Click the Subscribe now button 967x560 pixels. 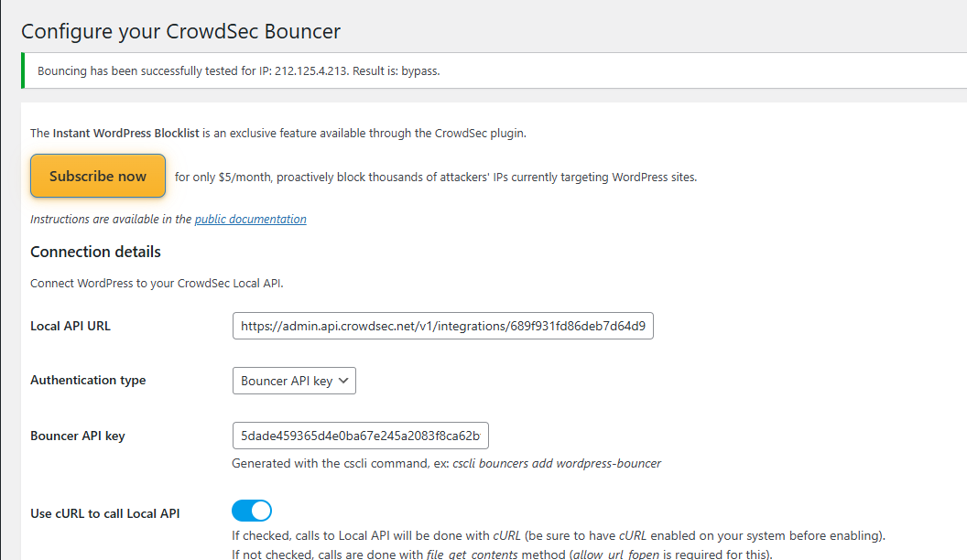97,177
